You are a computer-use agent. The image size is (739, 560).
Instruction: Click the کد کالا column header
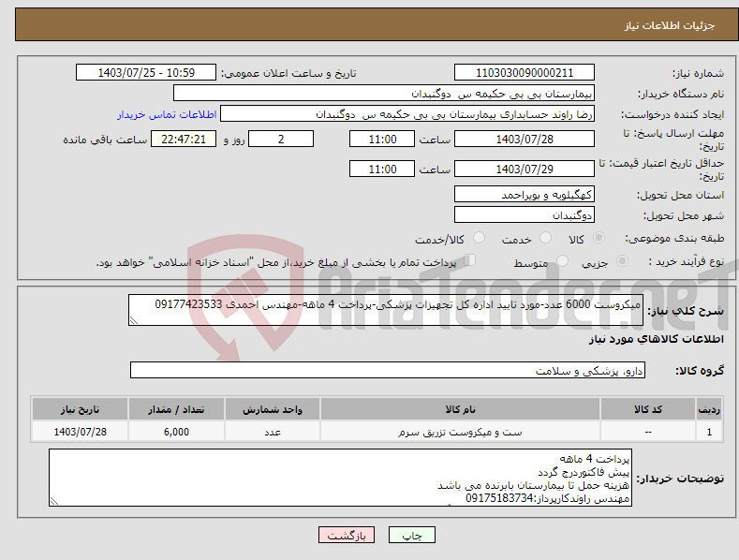[648, 409]
